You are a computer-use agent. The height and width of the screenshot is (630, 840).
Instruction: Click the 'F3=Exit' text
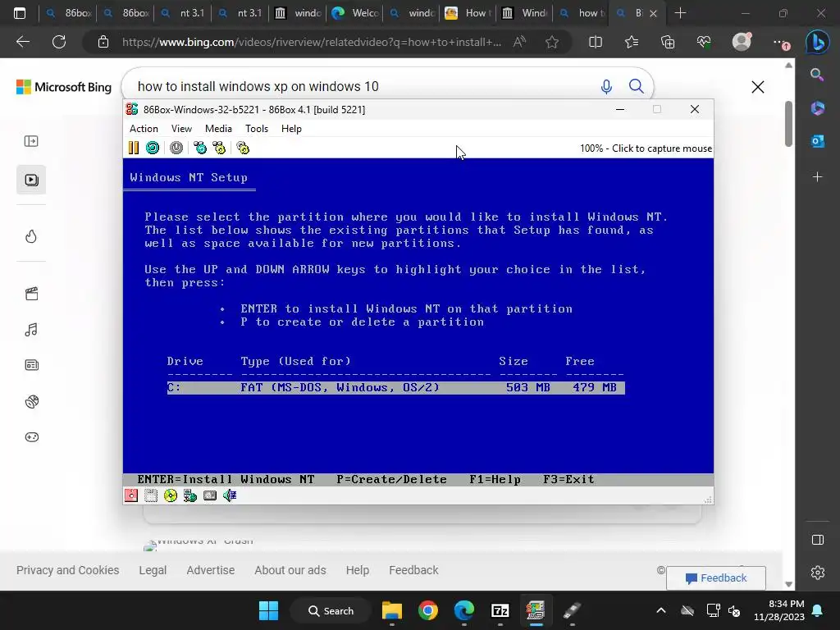(x=568, y=479)
